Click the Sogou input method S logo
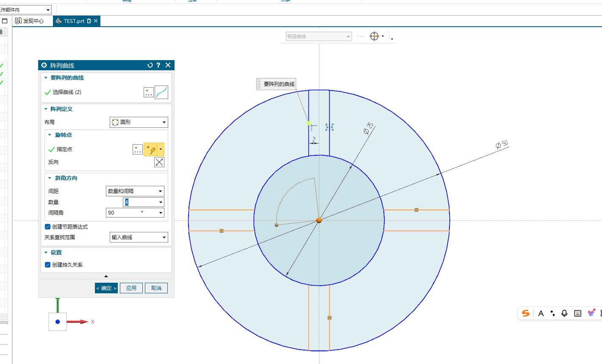The width and height of the screenshot is (602, 364). (526, 313)
